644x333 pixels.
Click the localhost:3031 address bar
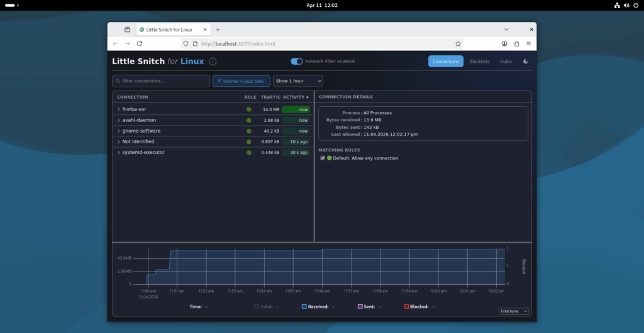321,43
